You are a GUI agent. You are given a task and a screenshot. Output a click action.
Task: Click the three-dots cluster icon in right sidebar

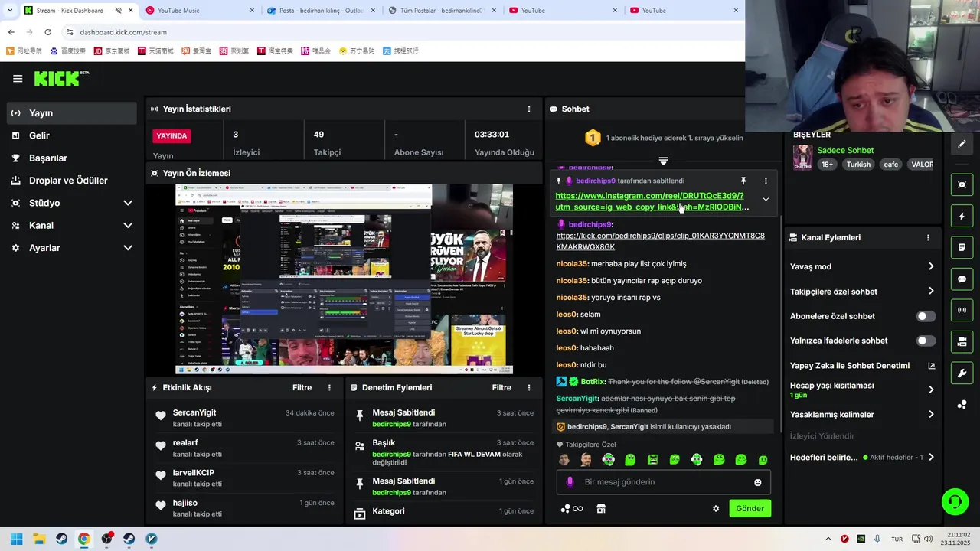962,405
